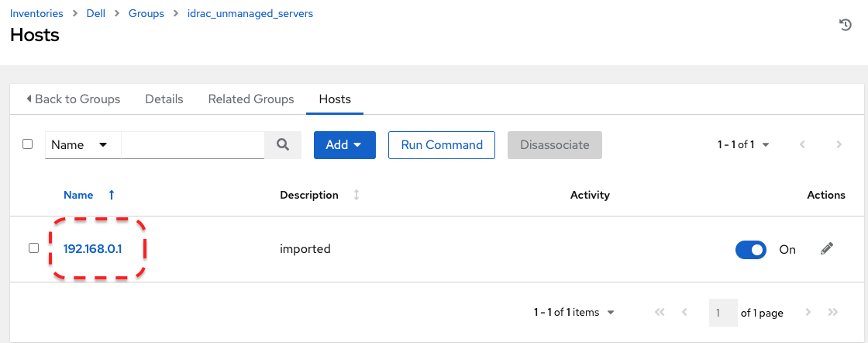The width and height of the screenshot is (868, 343).
Task: Toggle the host On switch
Action: (750, 249)
